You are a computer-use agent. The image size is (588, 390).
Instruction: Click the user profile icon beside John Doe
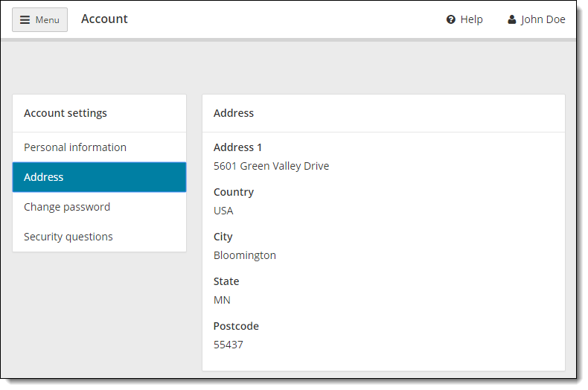[512, 19]
